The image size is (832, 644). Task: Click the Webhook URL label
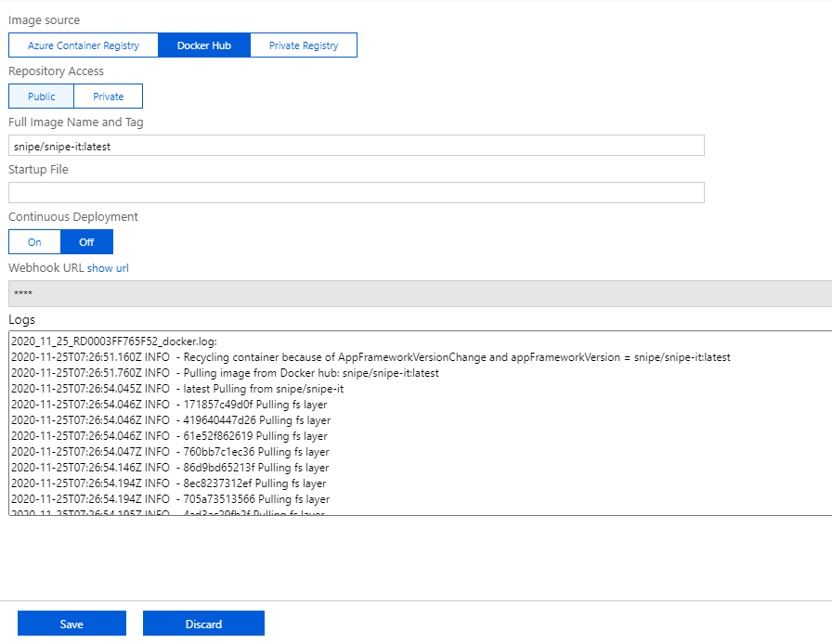pyautogui.click(x=46, y=268)
